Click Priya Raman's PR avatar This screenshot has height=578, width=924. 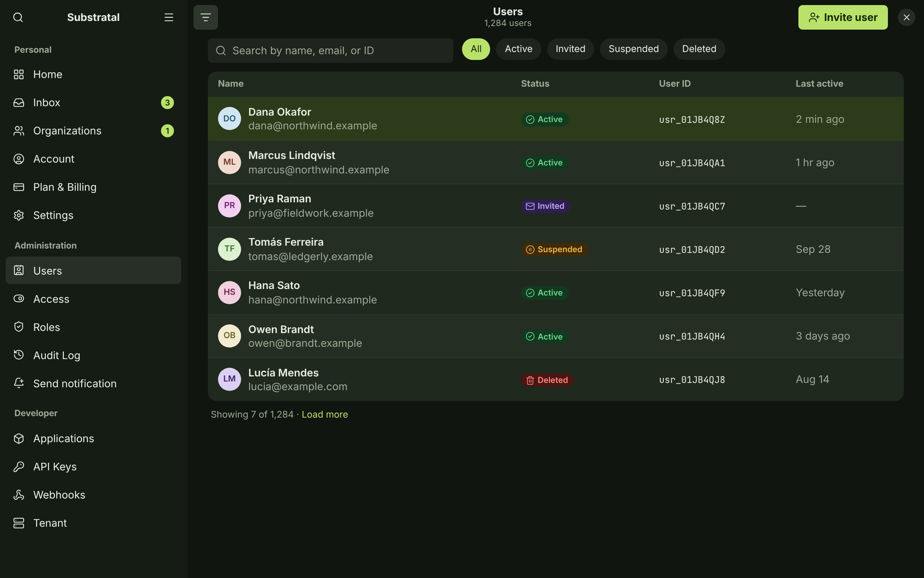click(x=230, y=206)
